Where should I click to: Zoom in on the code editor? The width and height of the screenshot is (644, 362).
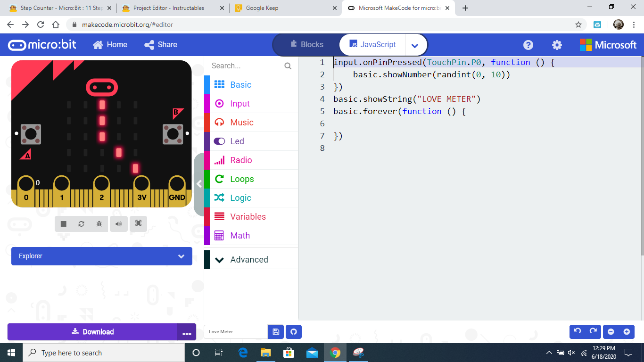click(x=626, y=331)
